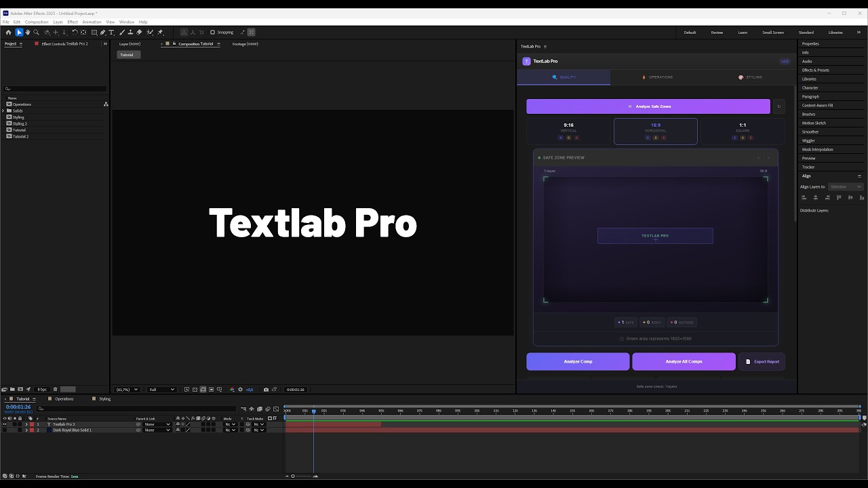This screenshot has height=488, width=868.
Task: Align layers vertically centered
Action: coord(850,197)
